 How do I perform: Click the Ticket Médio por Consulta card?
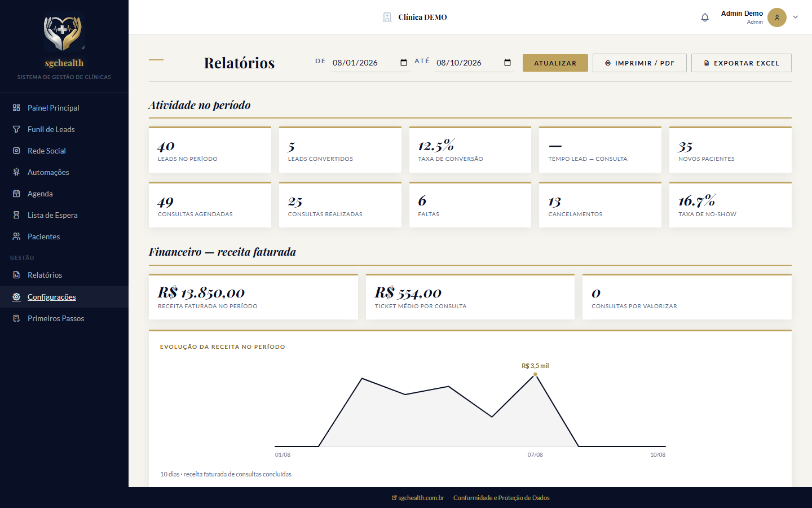470,297
